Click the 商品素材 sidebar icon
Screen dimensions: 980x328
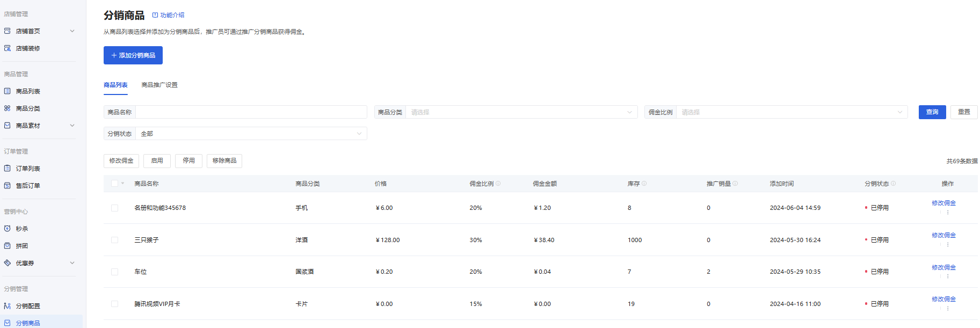[8, 126]
